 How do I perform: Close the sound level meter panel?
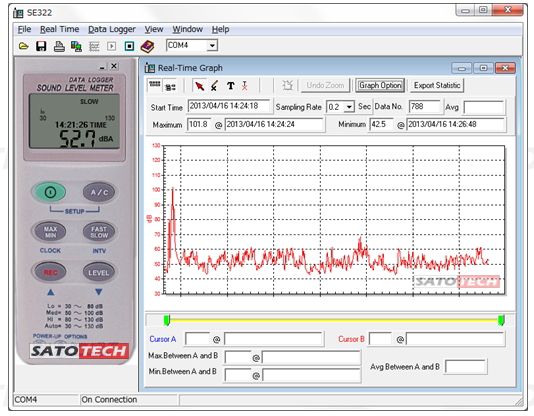114,66
